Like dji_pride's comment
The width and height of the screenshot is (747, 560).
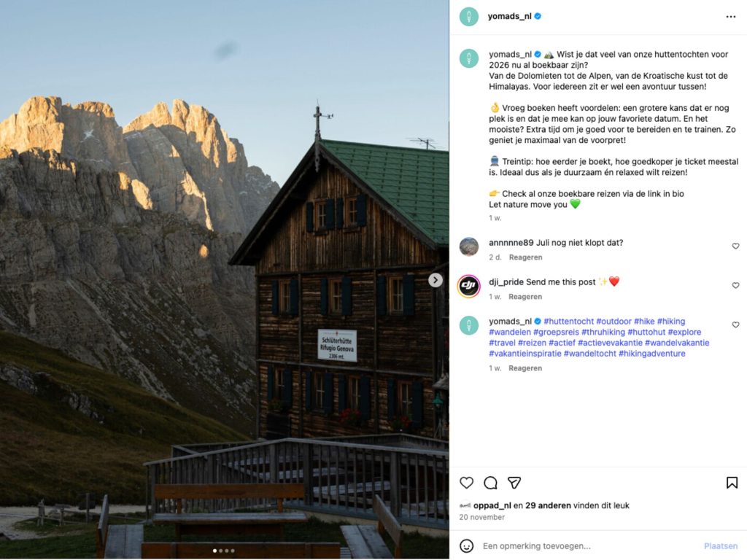pos(735,285)
